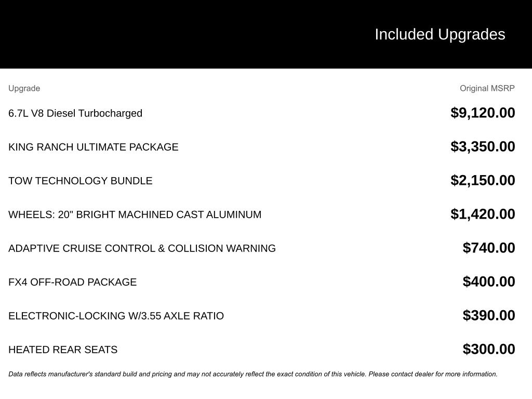Select the Upgrade column header
The height and width of the screenshot is (399, 532).
[x=24, y=88]
